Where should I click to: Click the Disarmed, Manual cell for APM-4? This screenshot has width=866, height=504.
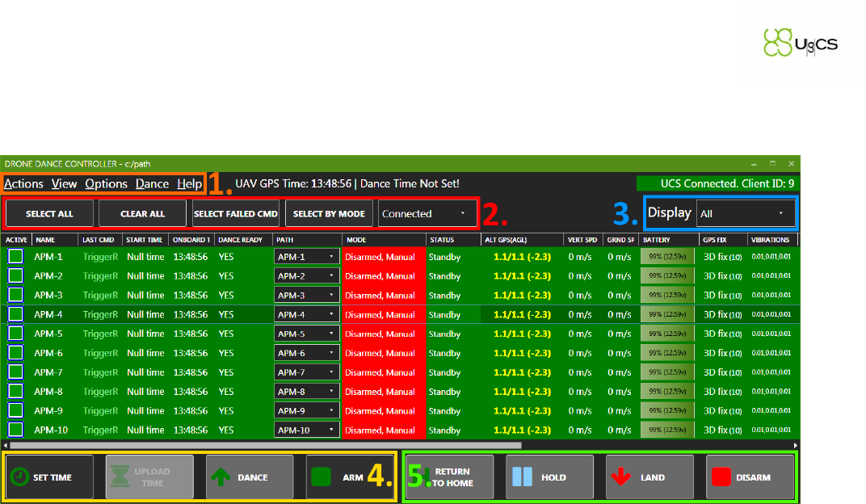point(384,315)
